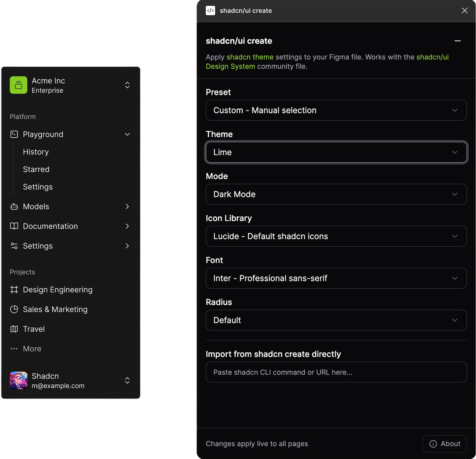This screenshot has width=476, height=459.
Task: Follow the shadcn theme link
Action: [x=250, y=57]
